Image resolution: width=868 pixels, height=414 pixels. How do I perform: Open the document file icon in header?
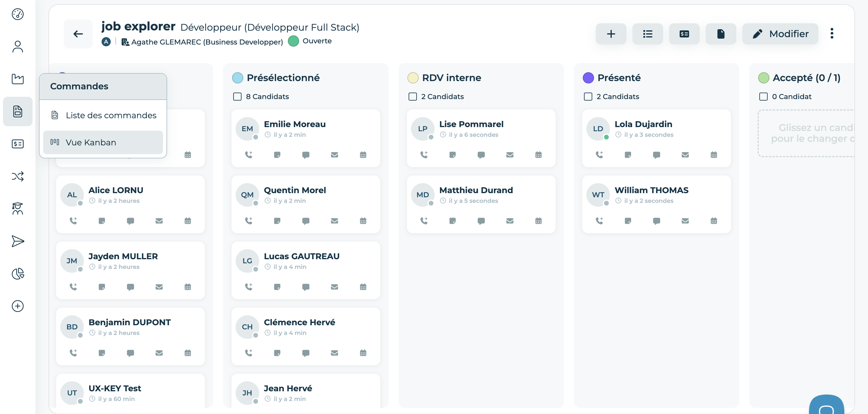point(720,34)
